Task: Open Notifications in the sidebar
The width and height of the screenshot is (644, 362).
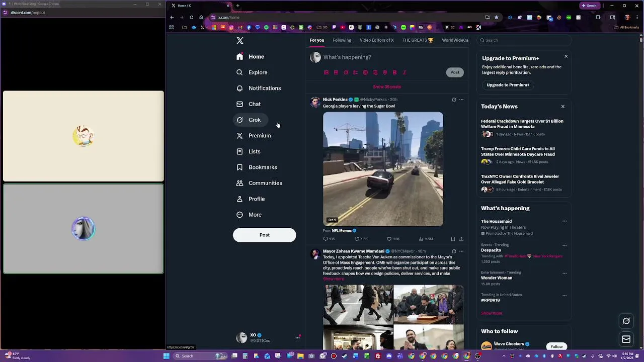Action: click(259, 88)
